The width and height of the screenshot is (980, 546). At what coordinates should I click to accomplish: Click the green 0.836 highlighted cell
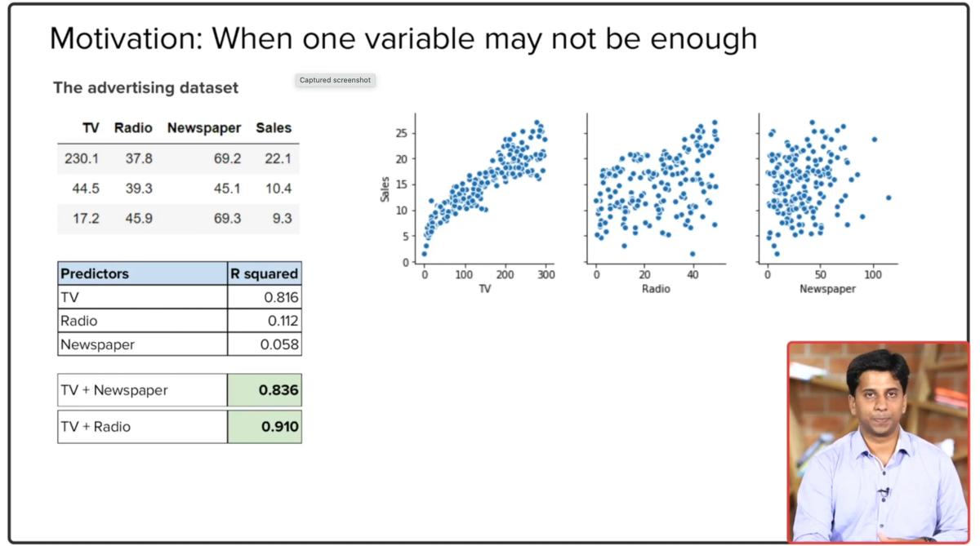tap(264, 390)
